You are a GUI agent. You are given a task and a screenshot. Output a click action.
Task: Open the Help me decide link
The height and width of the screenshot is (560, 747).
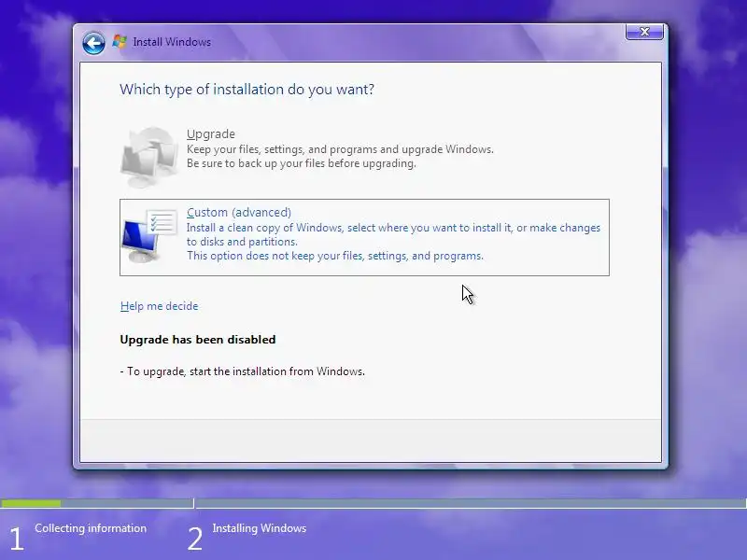159,306
